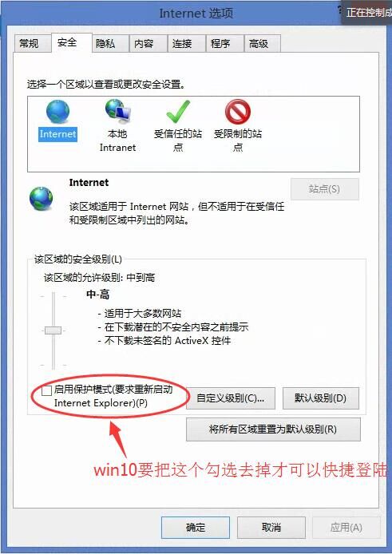The height and width of the screenshot is (554, 392).
Task: Switch to the 高级 tab
Action: click(x=259, y=44)
